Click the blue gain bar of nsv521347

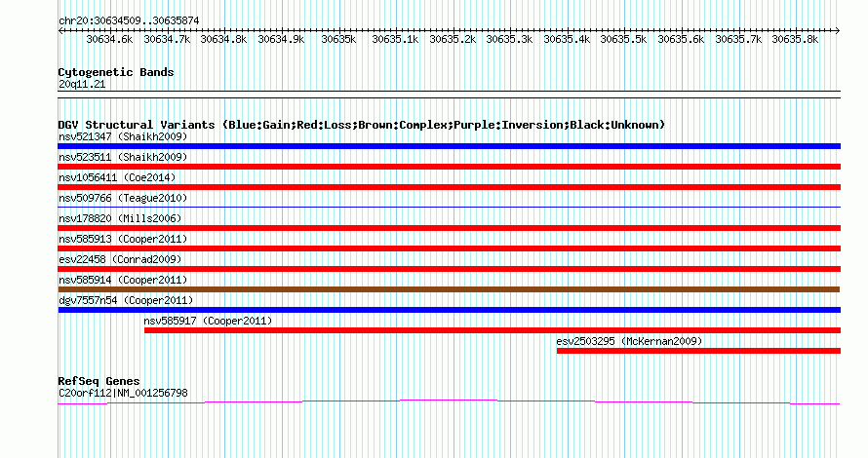point(450,146)
